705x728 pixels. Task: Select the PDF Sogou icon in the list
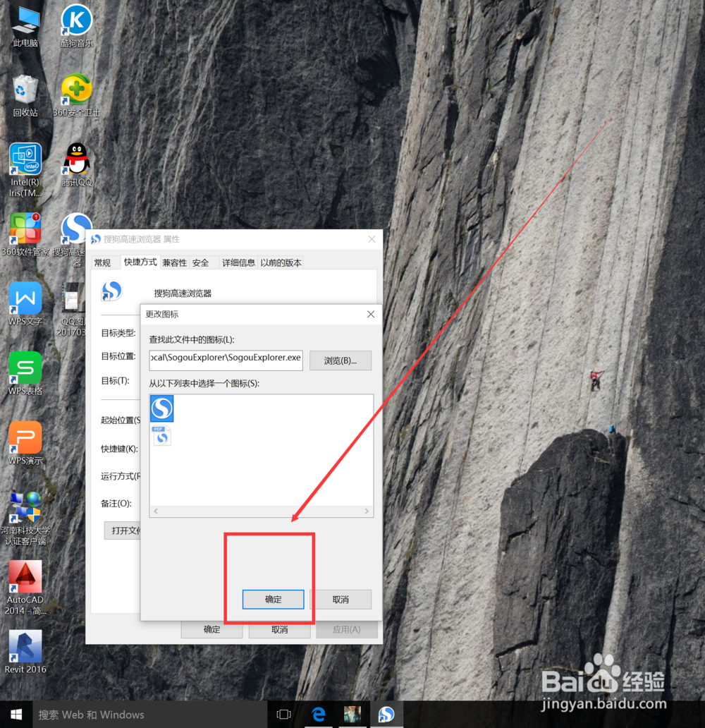pyautogui.click(x=161, y=436)
